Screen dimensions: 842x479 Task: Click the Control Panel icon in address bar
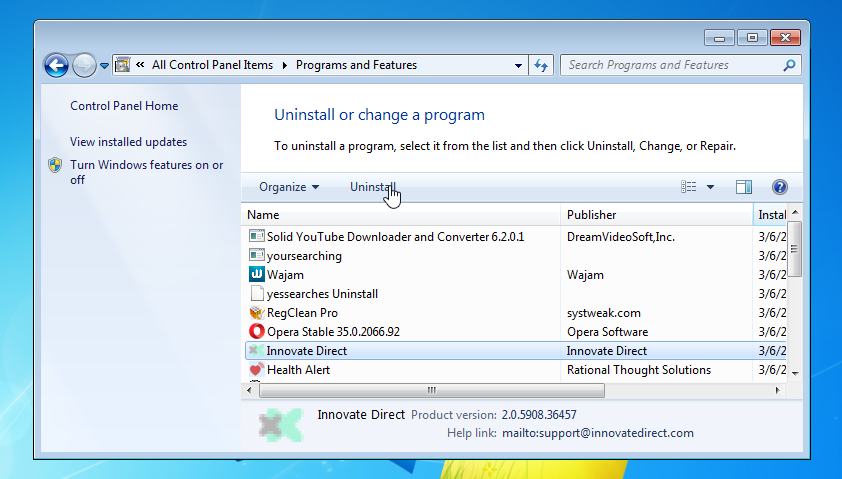coord(123,65)
